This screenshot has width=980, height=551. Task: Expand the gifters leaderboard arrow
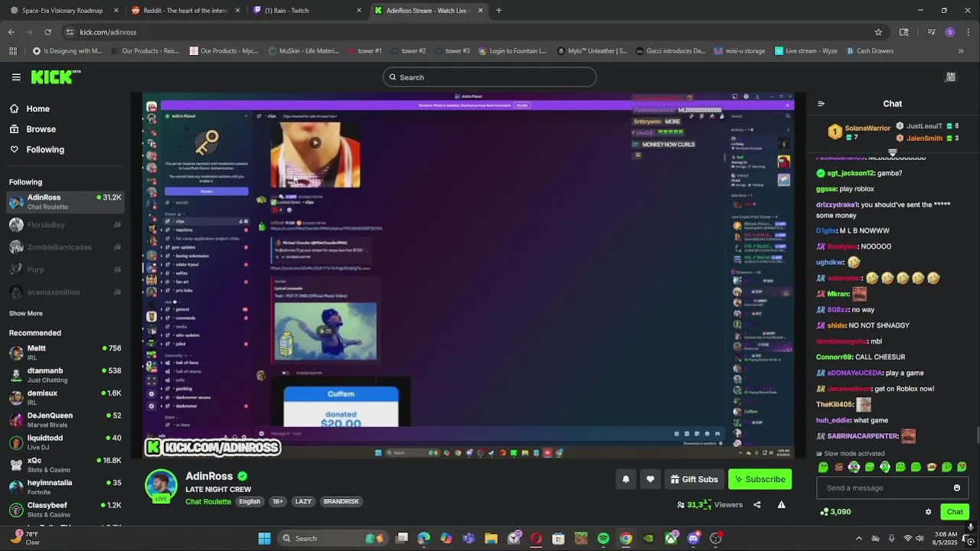(x=892, y=152)
